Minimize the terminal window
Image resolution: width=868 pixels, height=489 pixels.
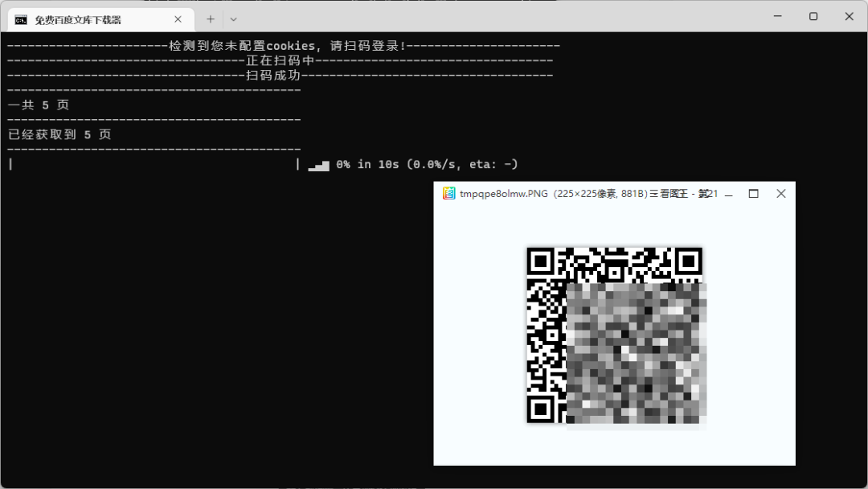[x=777, y=17]
